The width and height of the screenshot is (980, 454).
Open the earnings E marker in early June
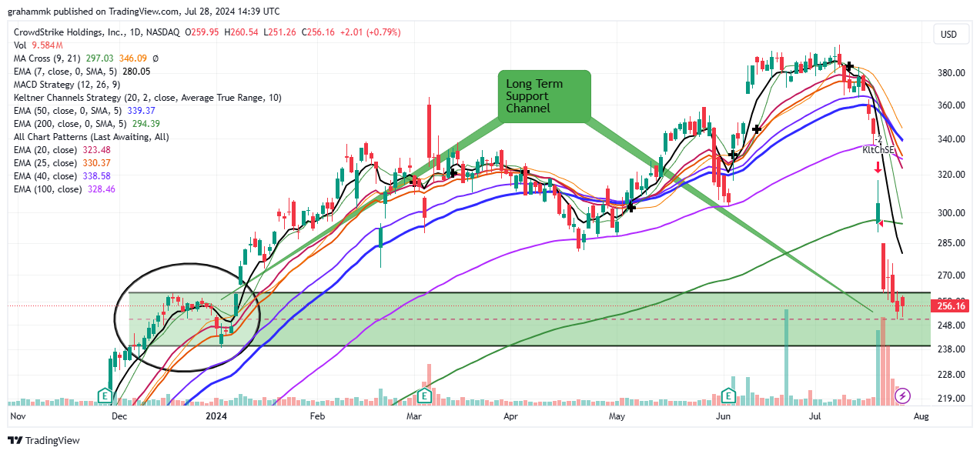click(x=729, y=396)
